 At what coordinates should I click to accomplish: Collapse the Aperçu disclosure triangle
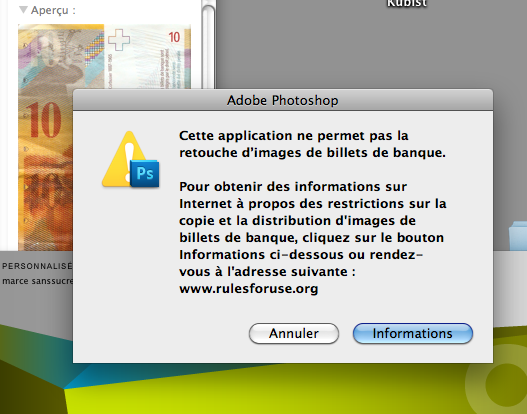tap(23, 10)
